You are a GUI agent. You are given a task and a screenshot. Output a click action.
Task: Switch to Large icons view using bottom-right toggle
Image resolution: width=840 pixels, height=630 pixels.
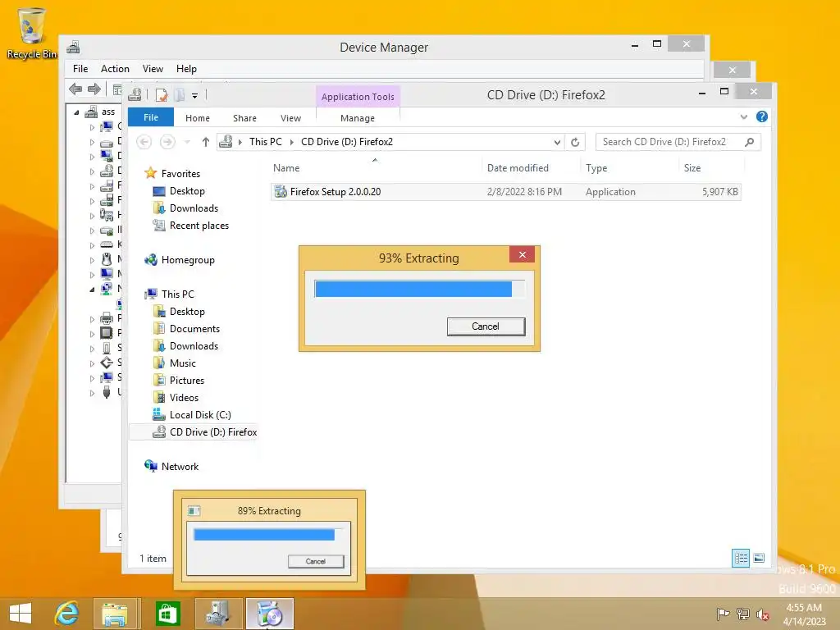[x=759, y=558]
